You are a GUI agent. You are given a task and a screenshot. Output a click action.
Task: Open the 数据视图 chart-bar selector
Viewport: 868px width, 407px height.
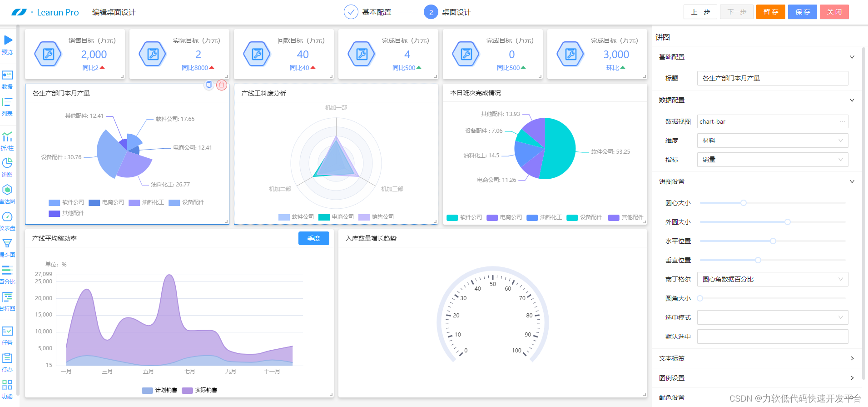tap(773, 121)
